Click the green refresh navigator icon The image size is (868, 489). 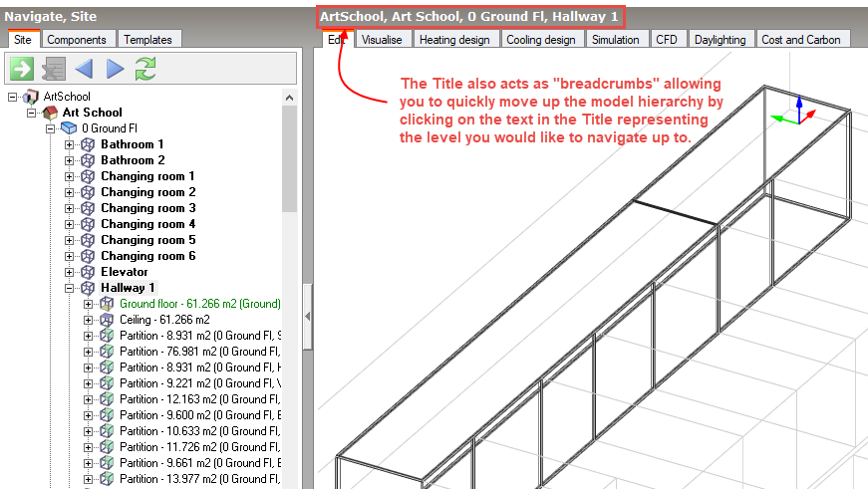(145, 68)
